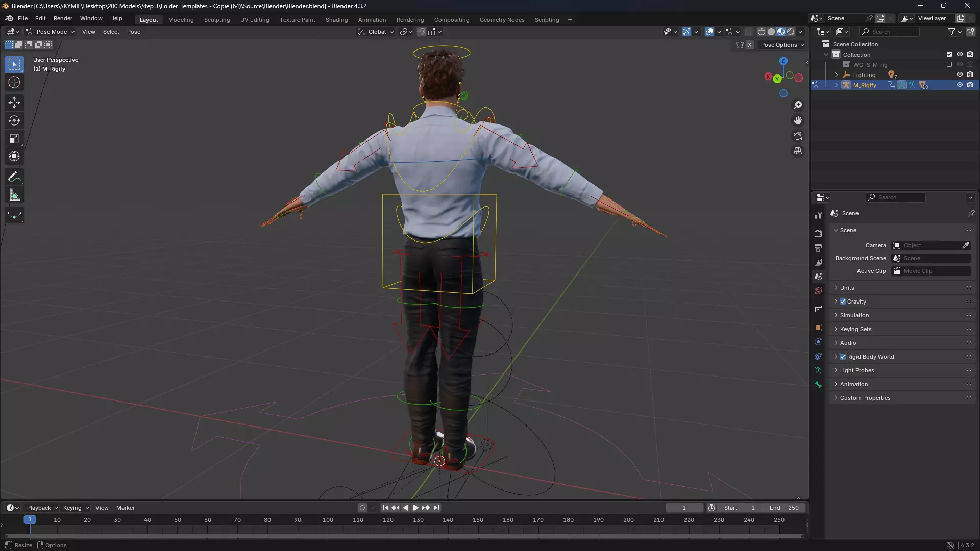Add new collection in the outliner

coord(971,32)
